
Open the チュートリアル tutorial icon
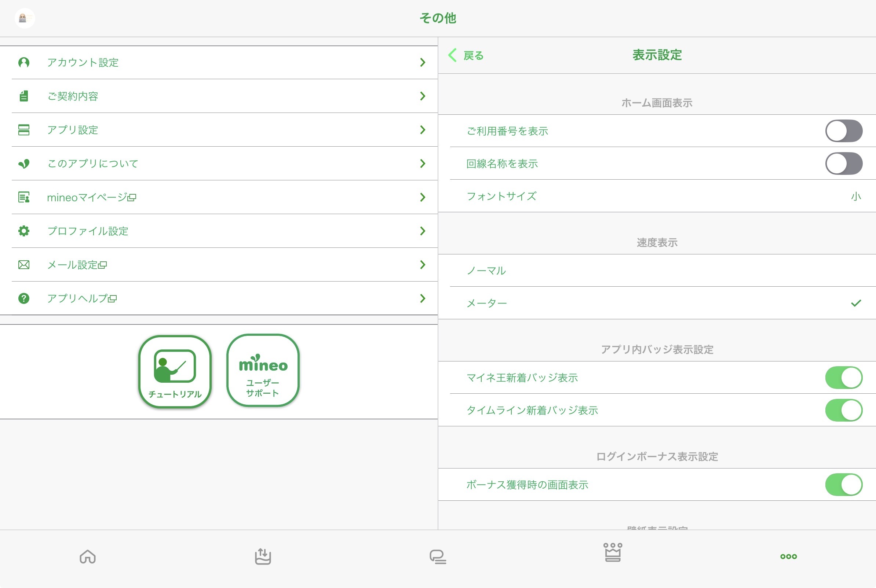(175, 371)
